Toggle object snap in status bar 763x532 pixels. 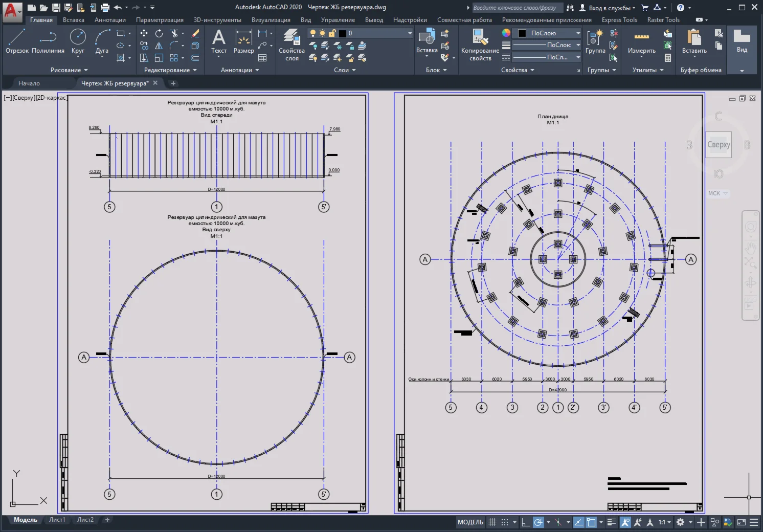pyautogui.click(x=591, y=522)
